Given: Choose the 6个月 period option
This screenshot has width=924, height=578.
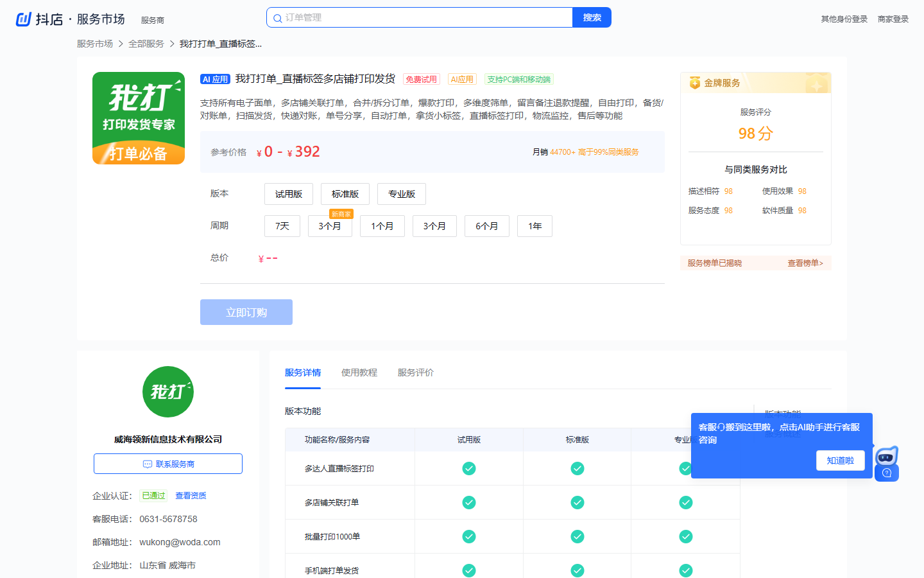Looking at the screenshot, I should (487, 226).
